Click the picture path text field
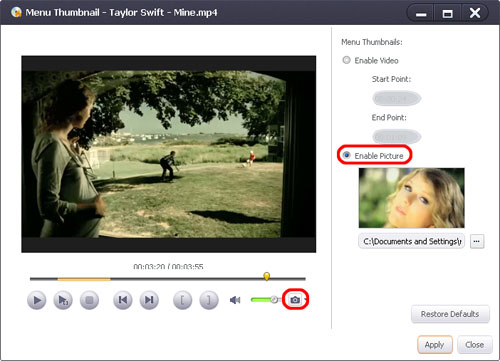This screenshot has width=500, height=361. pos(412,241)
